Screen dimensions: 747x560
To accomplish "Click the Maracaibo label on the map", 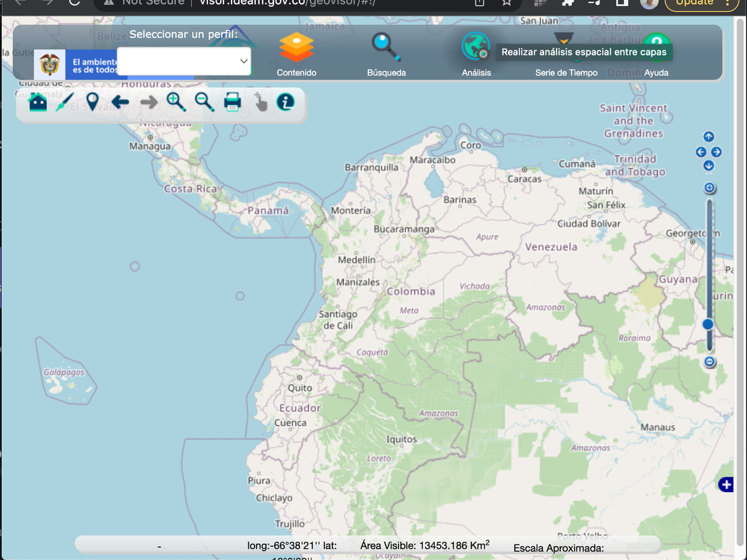I will click(x=433, y=160).
